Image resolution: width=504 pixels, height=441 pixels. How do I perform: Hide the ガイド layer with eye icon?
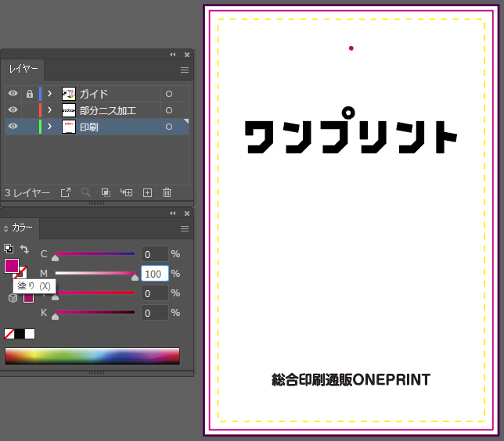[x=13, y=94]
